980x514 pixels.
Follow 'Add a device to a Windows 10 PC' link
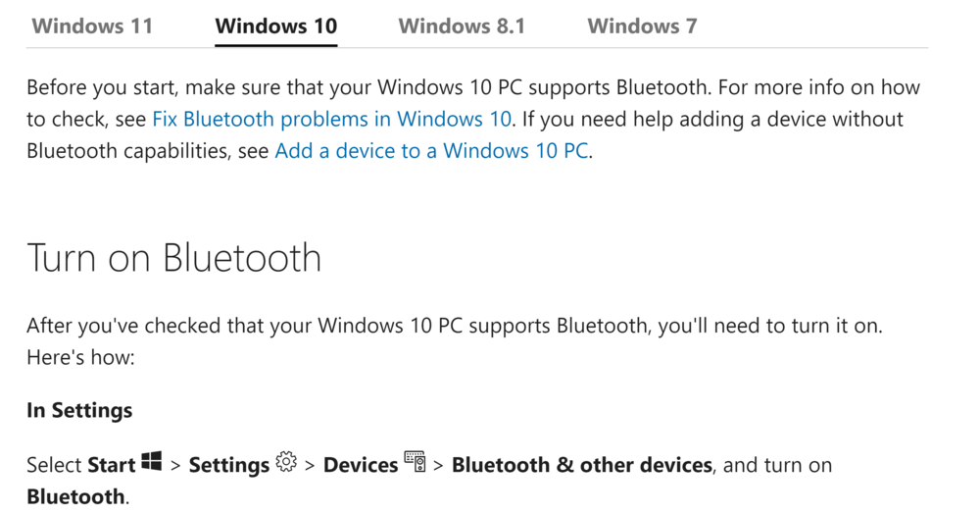[432, 152]
